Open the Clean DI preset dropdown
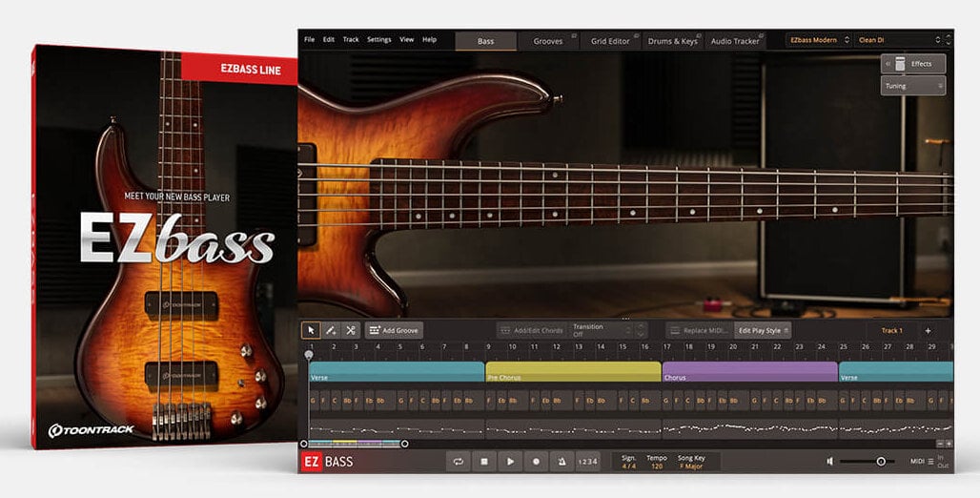 pos(898,40)
